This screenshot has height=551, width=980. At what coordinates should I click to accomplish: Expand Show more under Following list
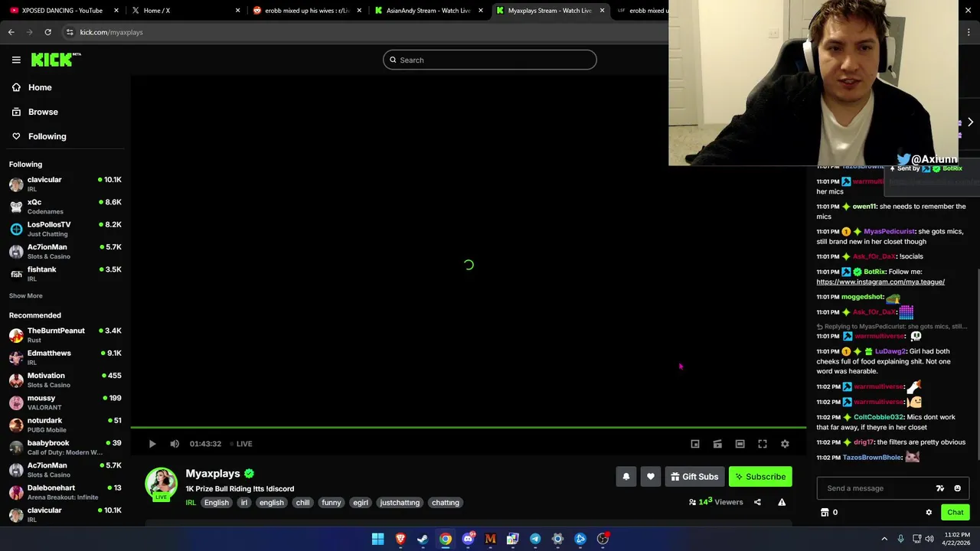point(26,296)
